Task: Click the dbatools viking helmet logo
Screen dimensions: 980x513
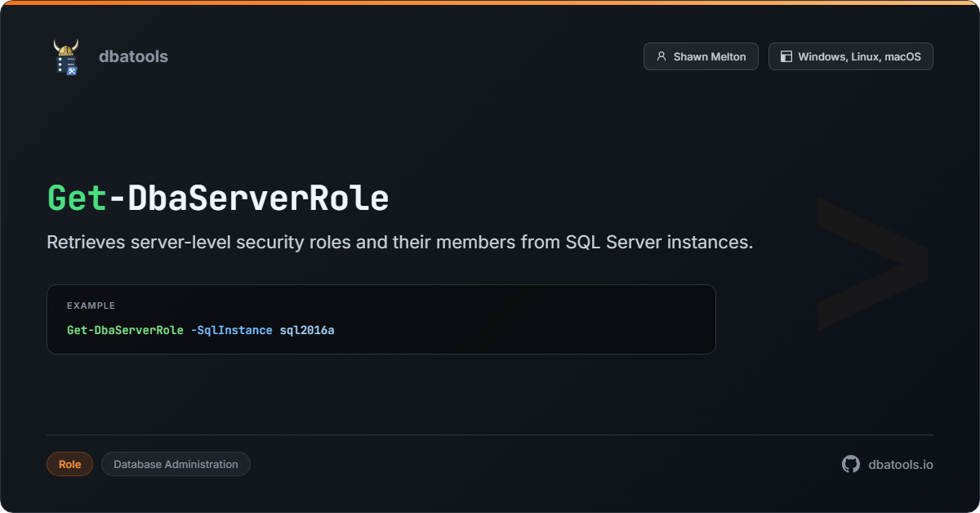Action: [x=66, y=56]
